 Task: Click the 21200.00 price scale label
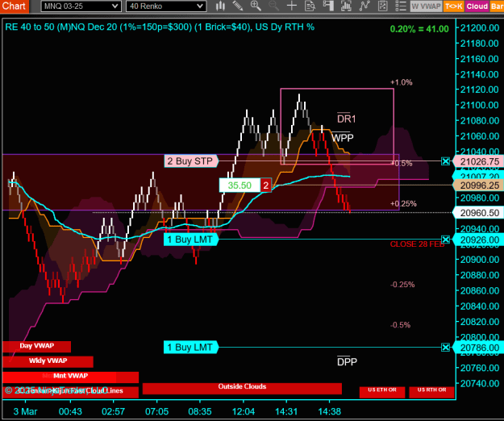tap(480, 28)
